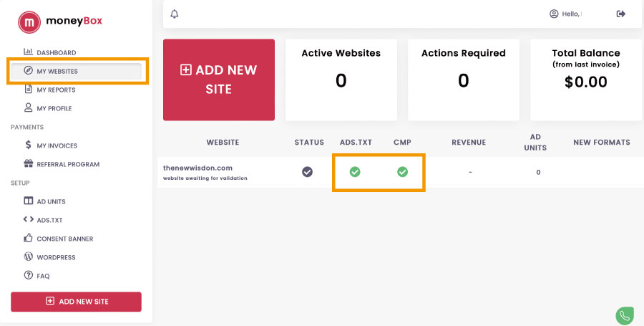The image size is (644, 326).
Task: Click thenewwisdon.com website name
Action: [x=197, y=168]
